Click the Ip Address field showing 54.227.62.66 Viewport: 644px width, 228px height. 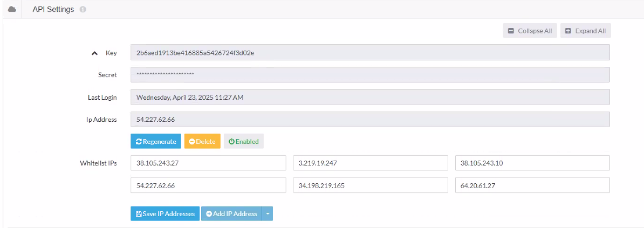pyautogui.click(x=369, y=120)
